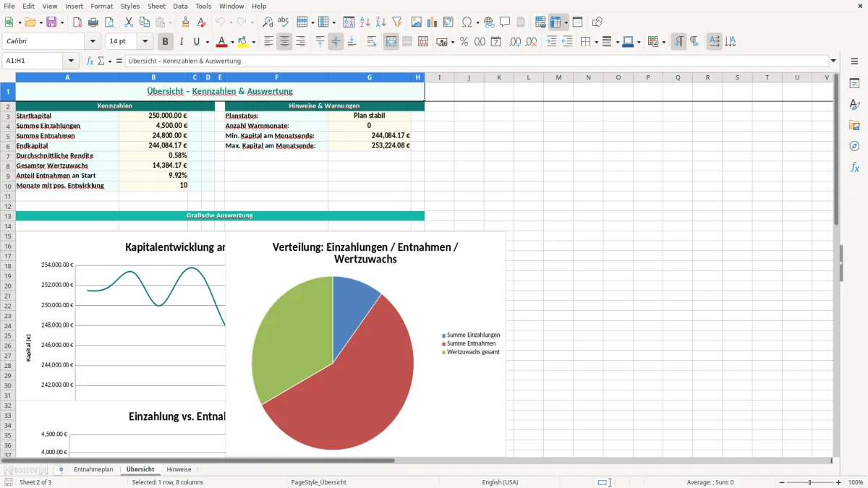Viewport: 868px width, 488px height.
Task: Toggle Wrap Text
Action: [372, 42]
